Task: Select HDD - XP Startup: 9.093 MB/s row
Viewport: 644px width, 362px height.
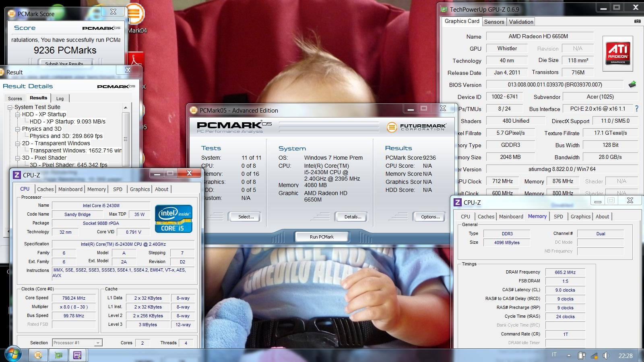Action: (x=68, y=121)
